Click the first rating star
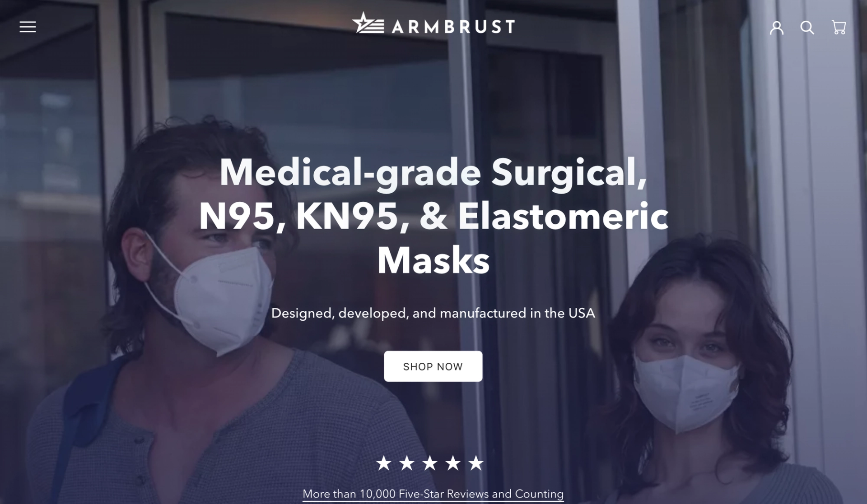This screenshot has width=867, height=504. pos(384,463)
